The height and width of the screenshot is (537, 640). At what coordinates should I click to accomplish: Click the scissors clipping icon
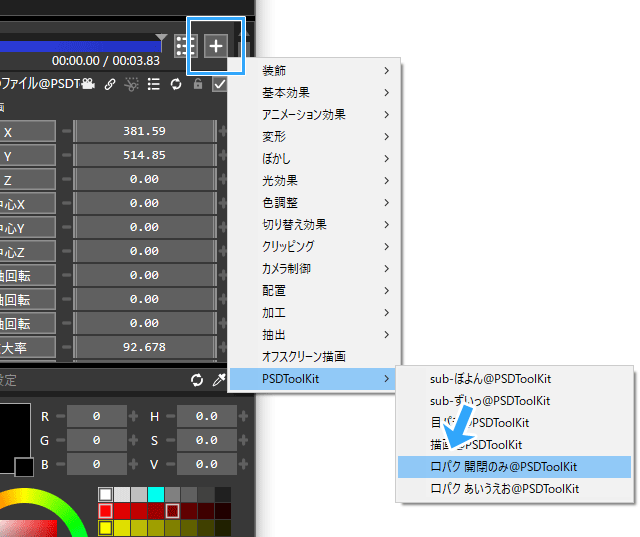[131, 85]
